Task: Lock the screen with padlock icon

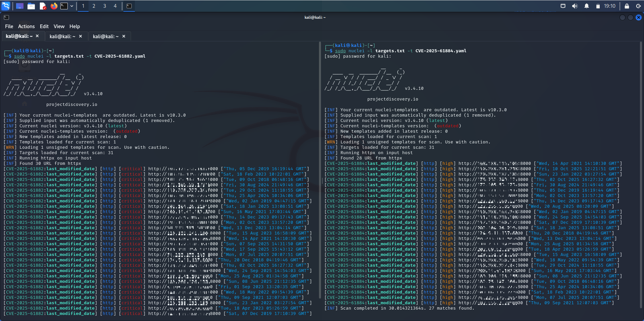Action: tap(627, 6)
